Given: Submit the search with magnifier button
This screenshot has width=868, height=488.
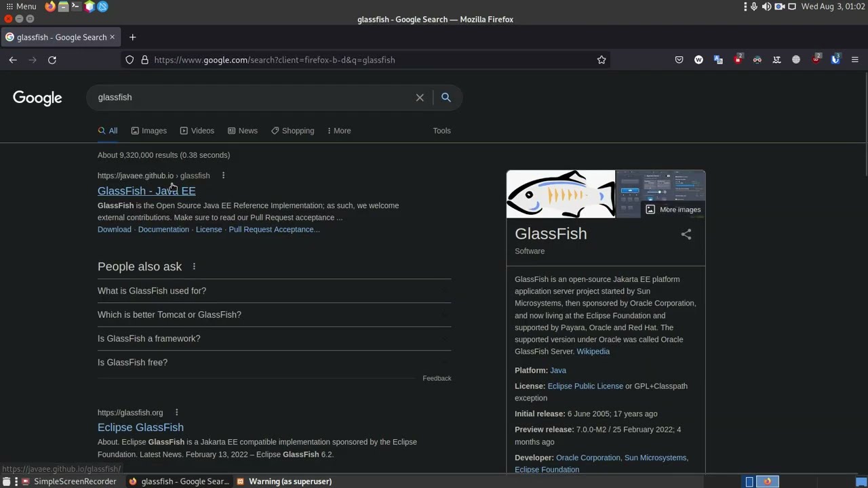Looking at the screenshot, I should coord(446,98).
